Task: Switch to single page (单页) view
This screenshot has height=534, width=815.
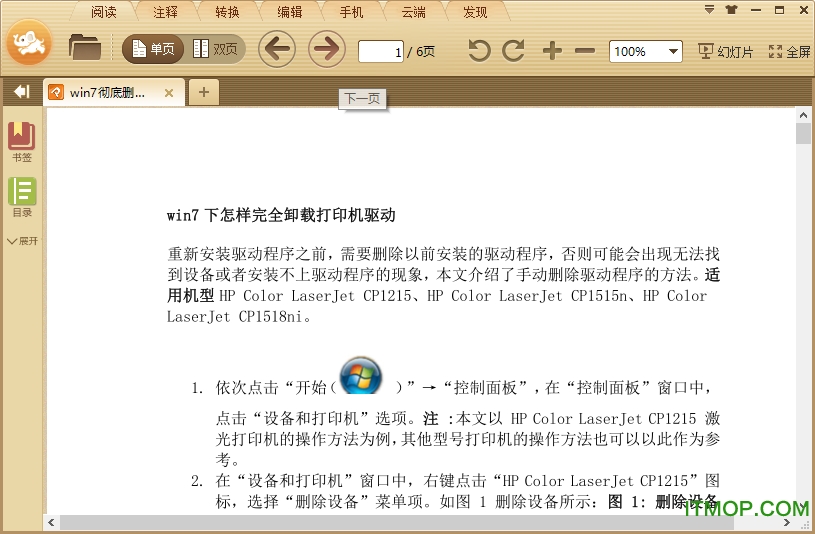Action: [153, 49]
